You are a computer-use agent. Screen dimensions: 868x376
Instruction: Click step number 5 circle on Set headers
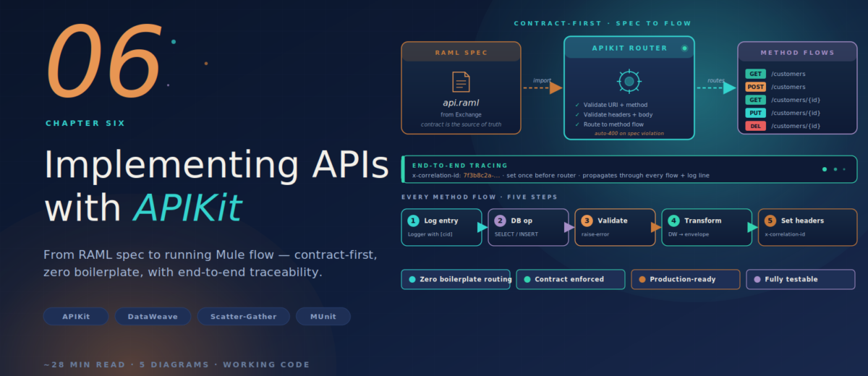click(x=770, y=221)
